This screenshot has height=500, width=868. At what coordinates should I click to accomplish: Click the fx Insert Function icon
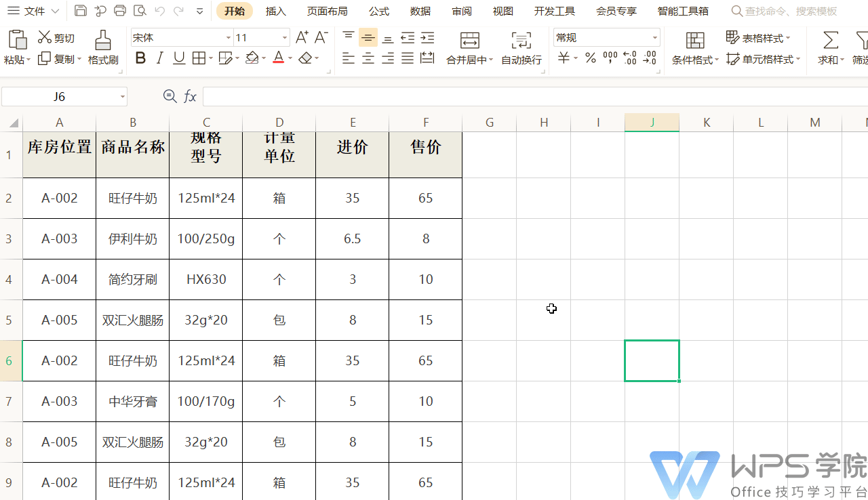pos(191,97)
